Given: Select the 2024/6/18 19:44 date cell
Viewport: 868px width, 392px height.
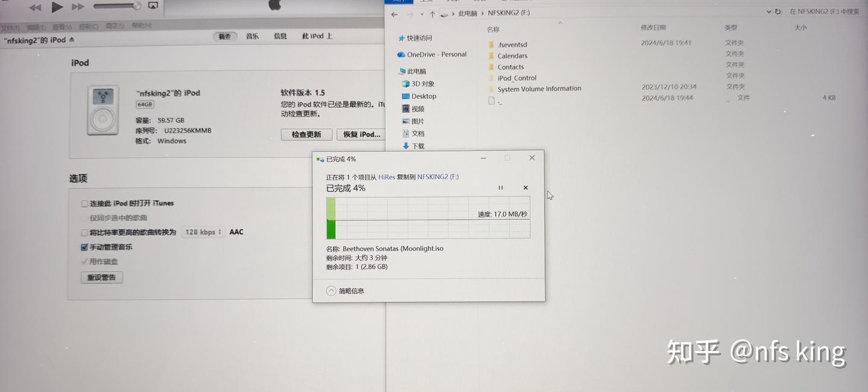Looking at the screenshot, I should (667, 98).
